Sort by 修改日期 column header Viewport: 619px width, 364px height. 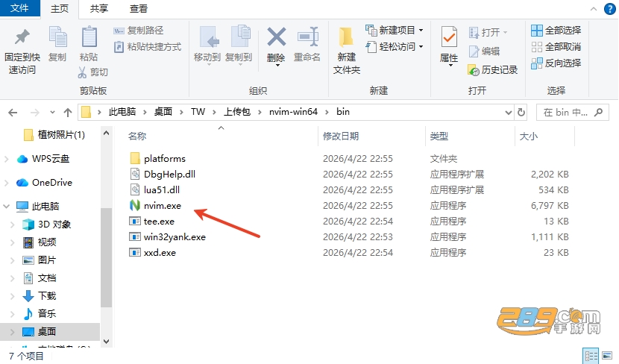pyautogui.click(x=341, y=136)
